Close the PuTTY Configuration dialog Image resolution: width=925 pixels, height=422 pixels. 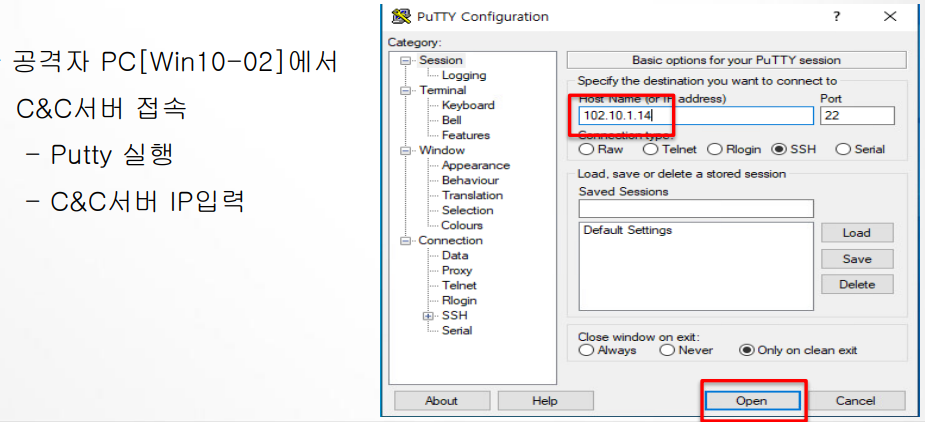point(890,17)
